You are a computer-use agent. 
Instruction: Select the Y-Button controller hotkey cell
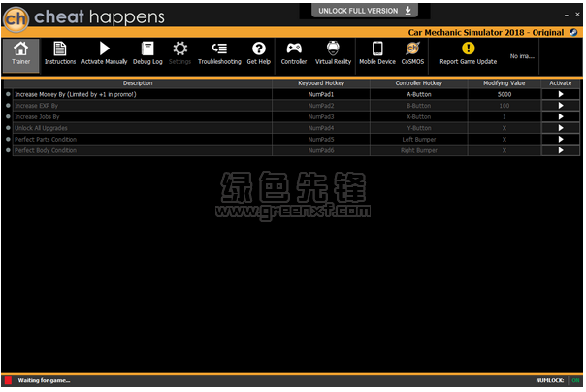[418, 128]
